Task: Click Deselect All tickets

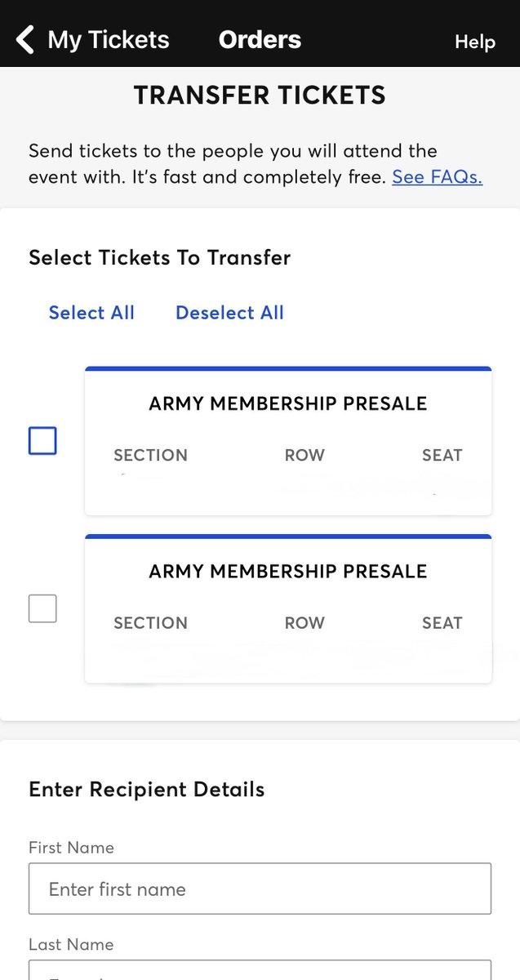Action: point(229,313)
